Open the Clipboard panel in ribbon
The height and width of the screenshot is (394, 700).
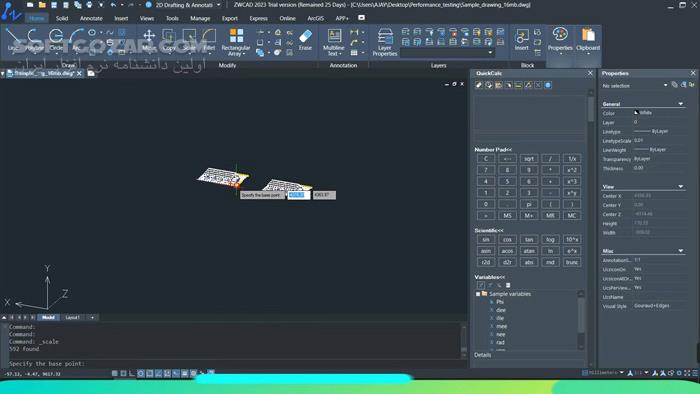point(588,39)
